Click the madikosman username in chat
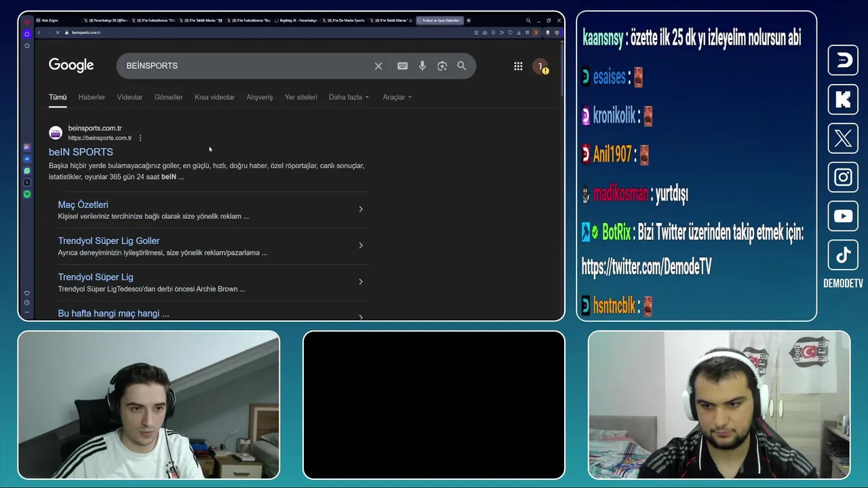Viewport: 868px width, 488px height. click(x=621, y=195)
